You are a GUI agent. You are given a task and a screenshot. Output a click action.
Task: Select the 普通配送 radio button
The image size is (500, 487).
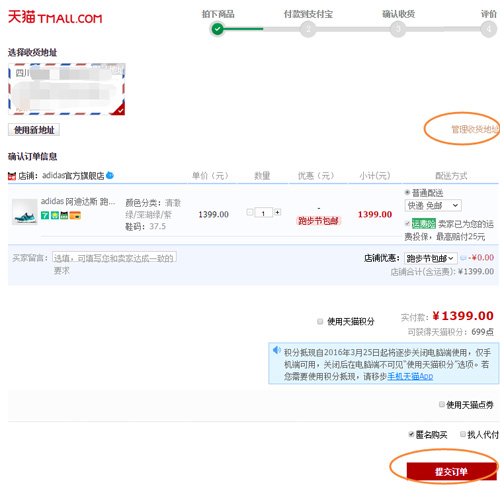[407, 192]
